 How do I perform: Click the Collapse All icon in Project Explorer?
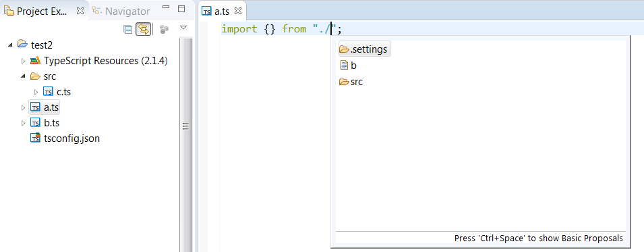128,29
